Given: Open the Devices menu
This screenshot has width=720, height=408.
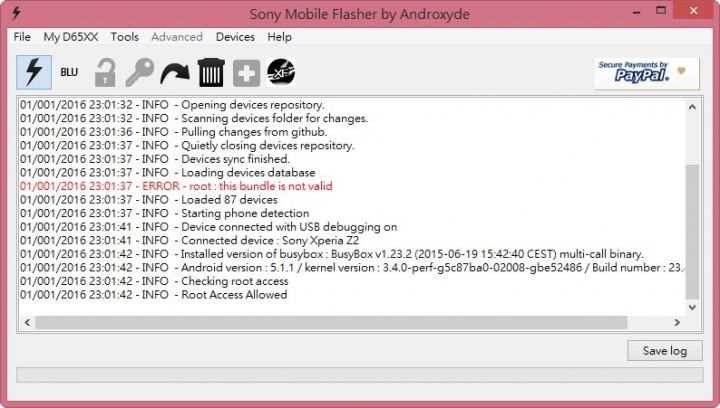Looking at the screenshot, I should click(x=235, y=37).
